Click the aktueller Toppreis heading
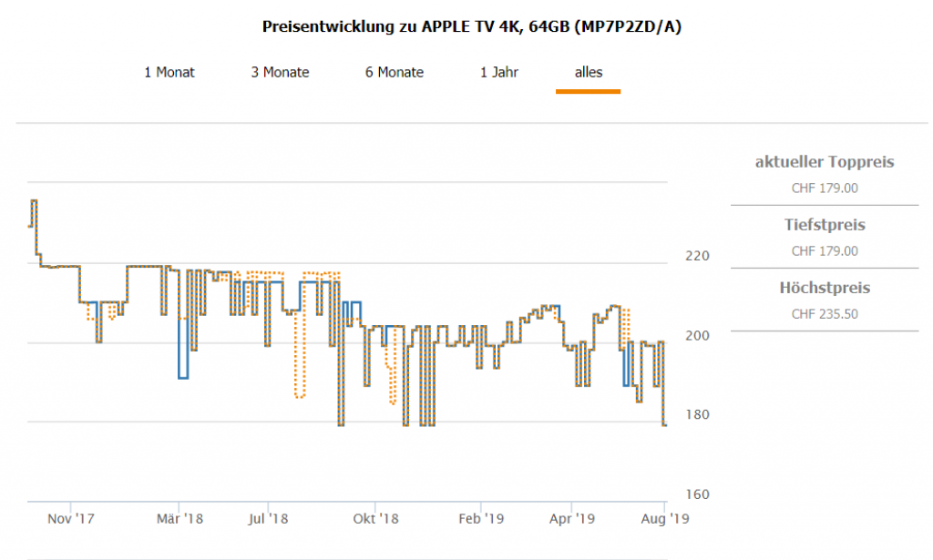This screenshot has height=560, width=933. pyautogui.click(x=825, y=162)
